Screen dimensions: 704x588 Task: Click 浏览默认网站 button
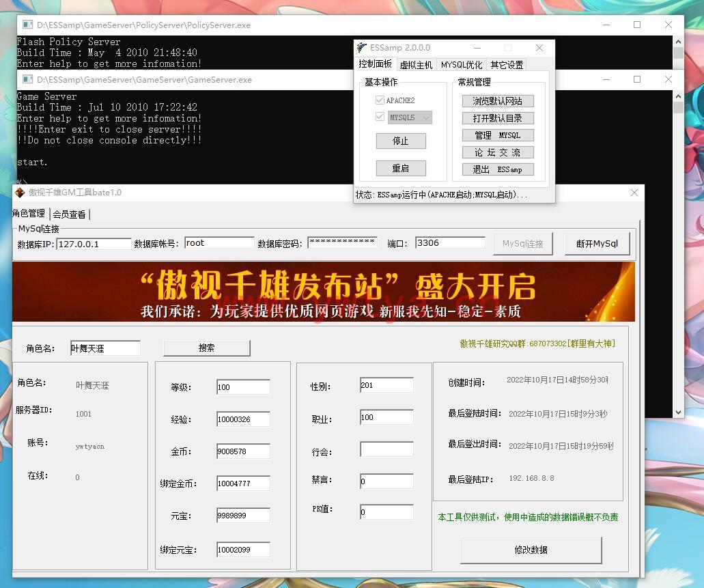[498, 101]
